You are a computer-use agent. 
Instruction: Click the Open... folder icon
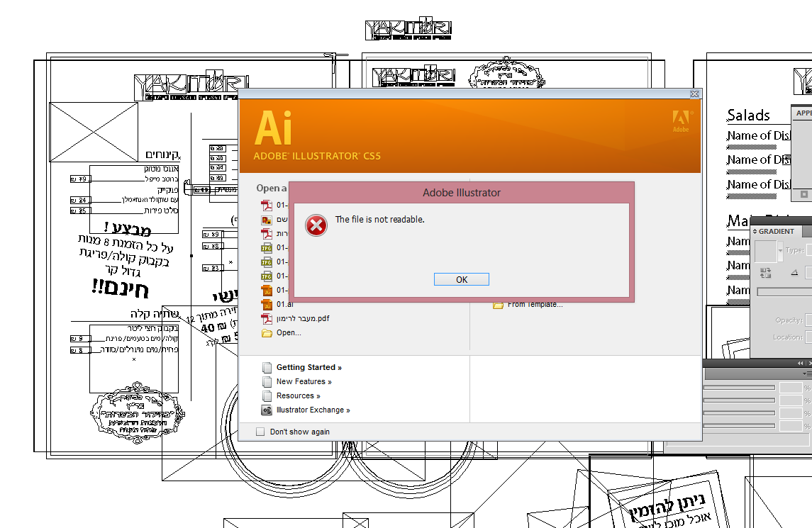(x=267, y=333)
